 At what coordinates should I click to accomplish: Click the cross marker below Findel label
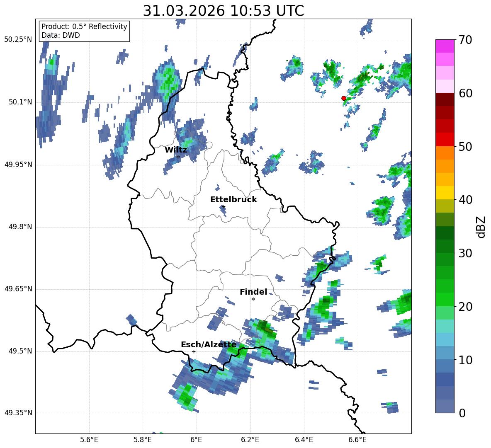click(253, 299)
